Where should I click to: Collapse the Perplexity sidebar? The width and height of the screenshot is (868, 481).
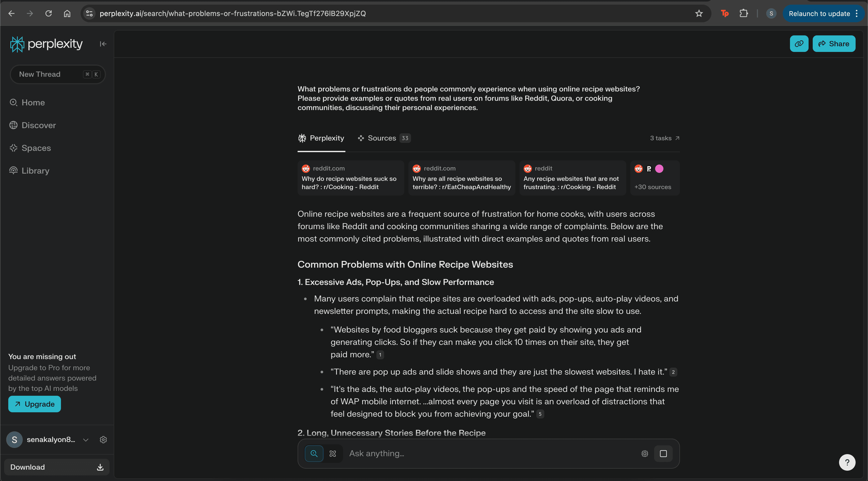tap(103, 44)
